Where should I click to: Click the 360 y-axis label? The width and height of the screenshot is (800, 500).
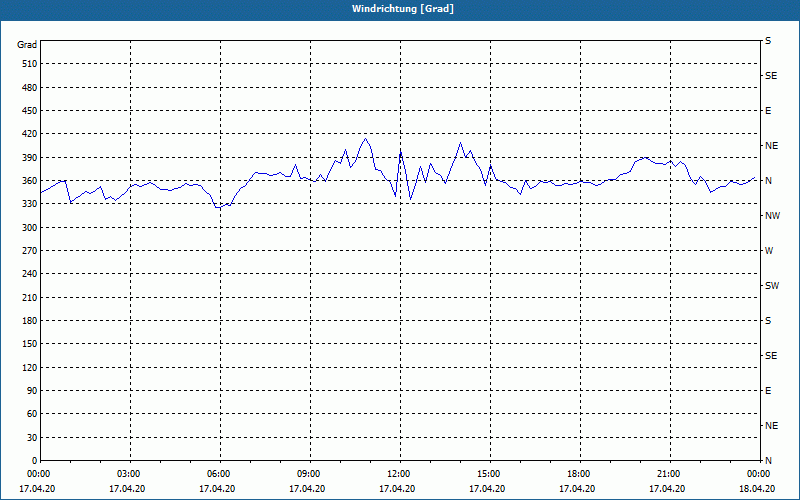30,181
